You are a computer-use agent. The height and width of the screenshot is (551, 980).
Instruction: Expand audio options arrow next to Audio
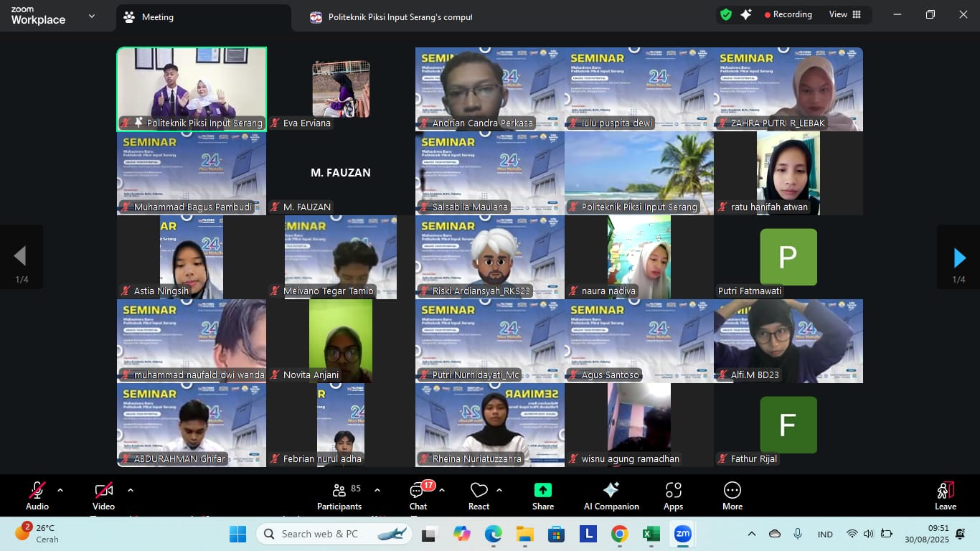click(60, 491)
